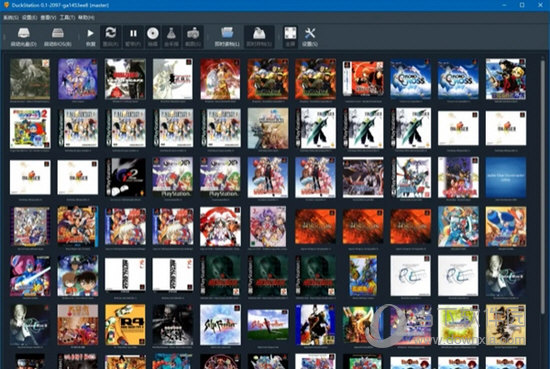Viewport: 550px width, 369px height.
Task: Select the yellow R4 Ridge Racer cover
Action: click(x=125, y=325)
